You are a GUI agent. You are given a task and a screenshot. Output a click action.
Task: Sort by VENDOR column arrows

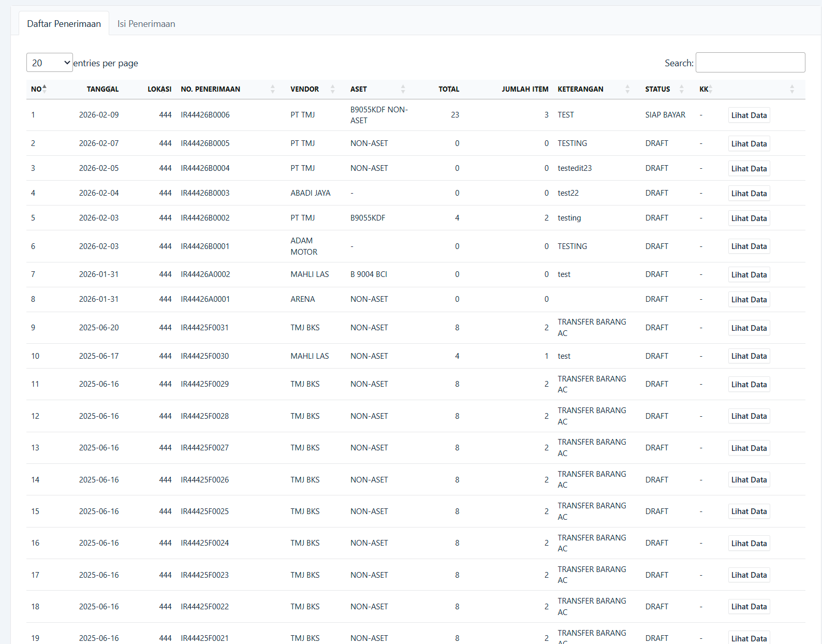332,89
